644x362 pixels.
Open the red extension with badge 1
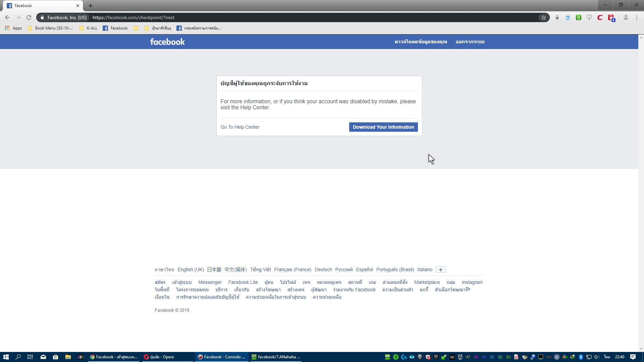[611, 18]
